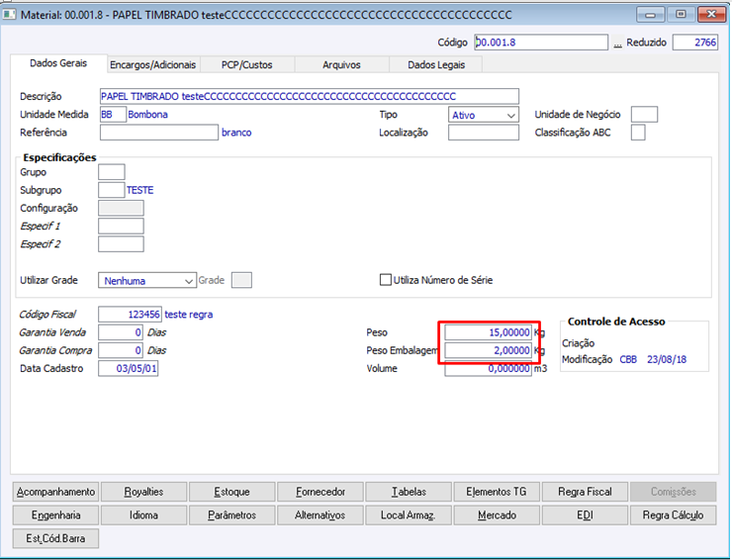Screen dimensions: 732x560
Task: Click the Especif 1 input field
Action: (x=121, y=226)
